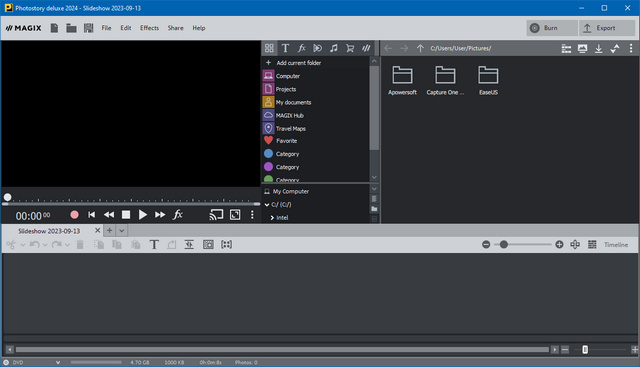
Task: Navigate forward in the file browser
Action: point(404,48)
